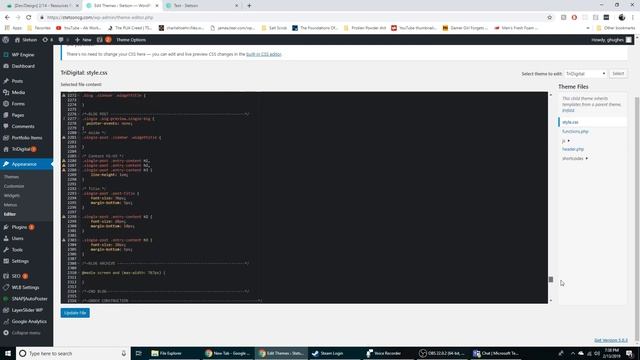Open a new browser tab with plus
The height and width of the screenshot is (360, 640).
coord(249,6)
